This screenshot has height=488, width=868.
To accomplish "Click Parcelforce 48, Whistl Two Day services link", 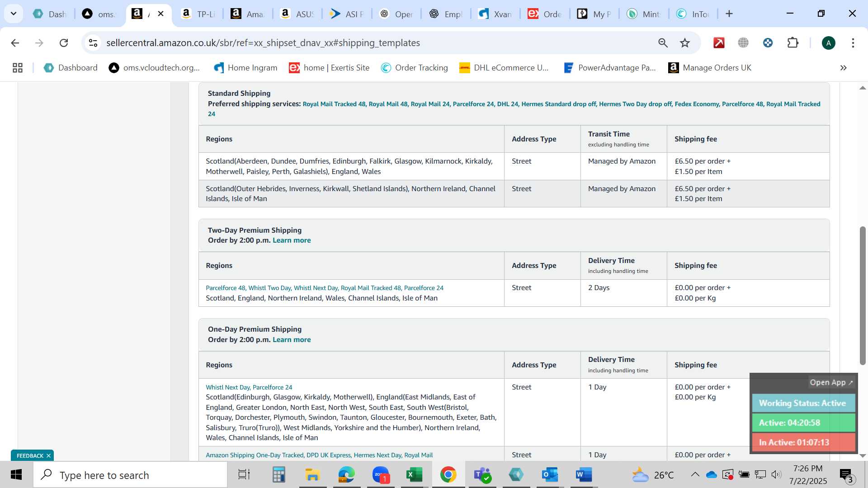I will coord(325,288).
